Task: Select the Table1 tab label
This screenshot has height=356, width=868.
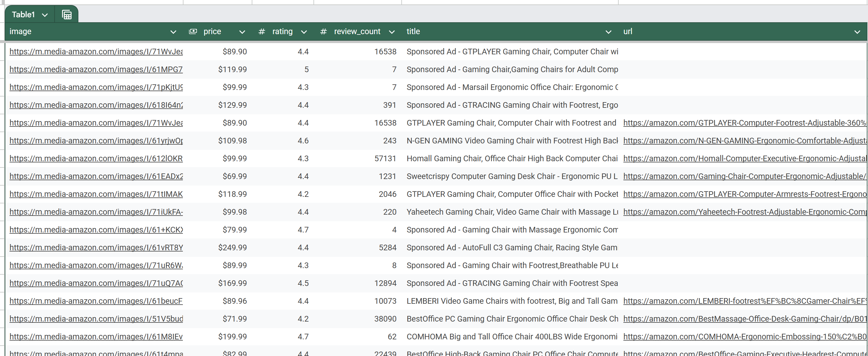Action: click(x=23, y=15)
